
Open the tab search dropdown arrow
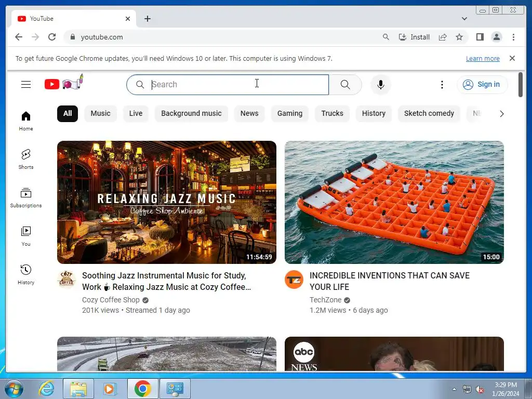point(464,19)
